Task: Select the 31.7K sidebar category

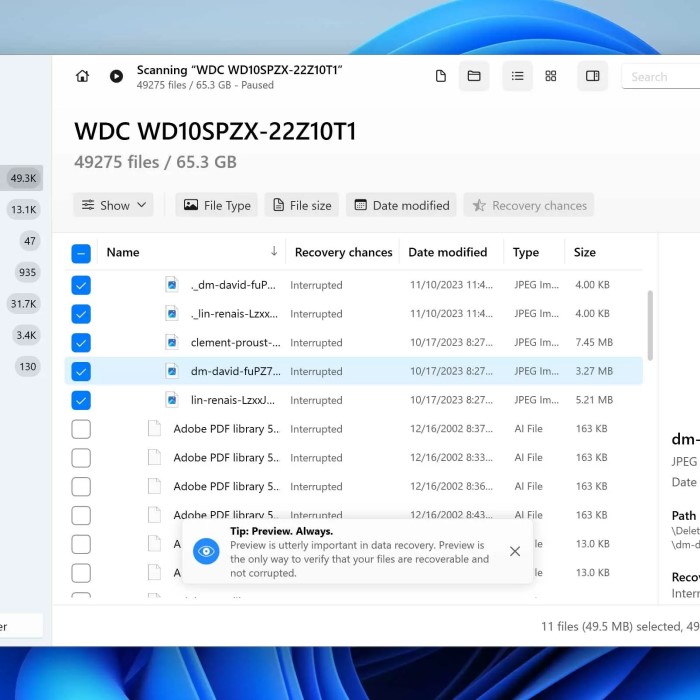Action: point(23,304)
